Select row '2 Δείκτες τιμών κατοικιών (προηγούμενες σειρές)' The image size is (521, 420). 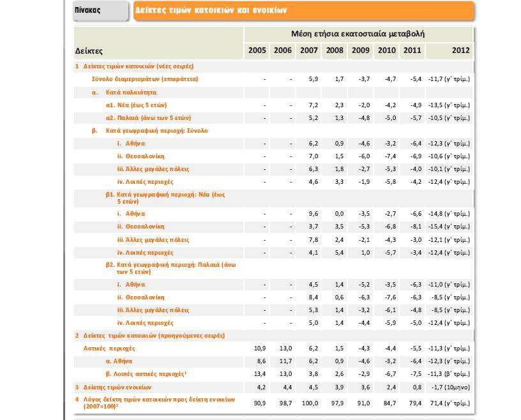(x=274, y=336)
